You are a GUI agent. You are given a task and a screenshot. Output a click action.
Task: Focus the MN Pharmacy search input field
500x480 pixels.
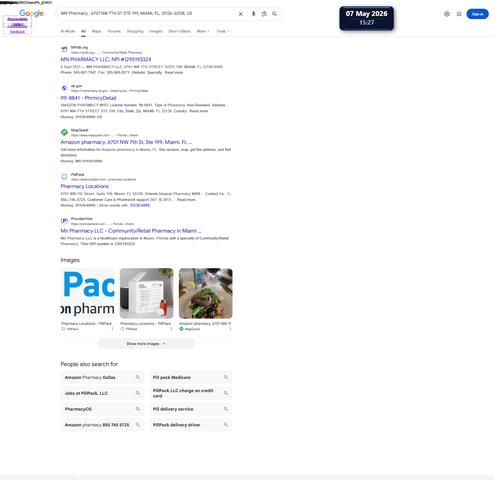point(147,14)
